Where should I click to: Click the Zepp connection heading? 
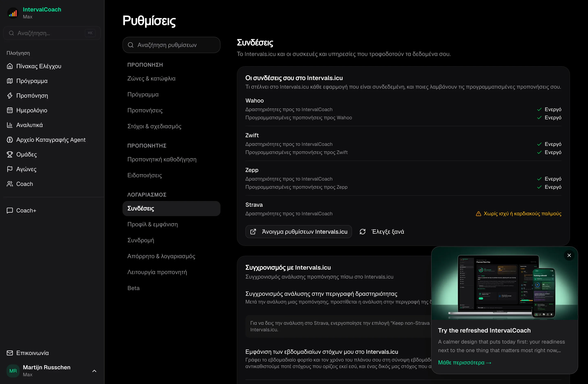click(252, 170)
